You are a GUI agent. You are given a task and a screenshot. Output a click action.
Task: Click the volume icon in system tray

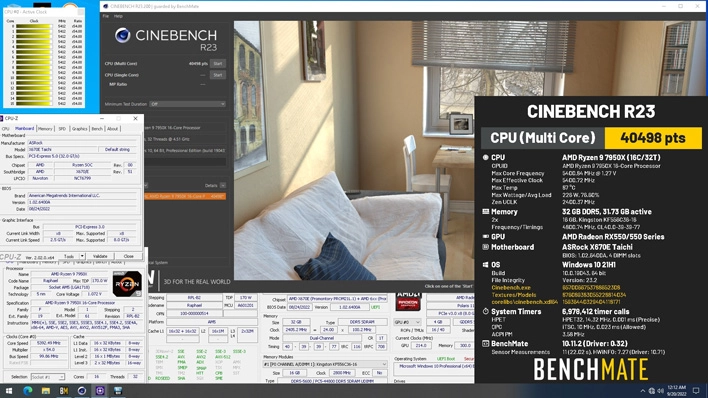pyautogui.click(x=661, y=391)
